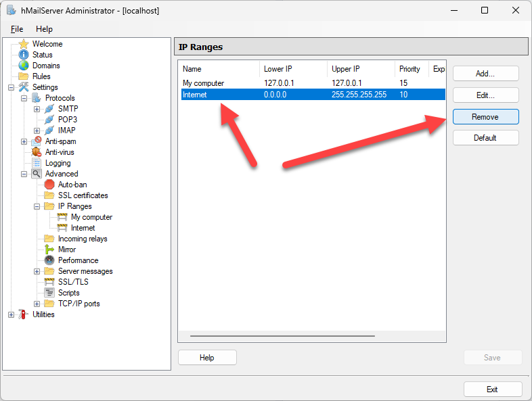Click the SMTP plug icon
The height and width of the screenshot is (401, 532).
coord(49,109)
